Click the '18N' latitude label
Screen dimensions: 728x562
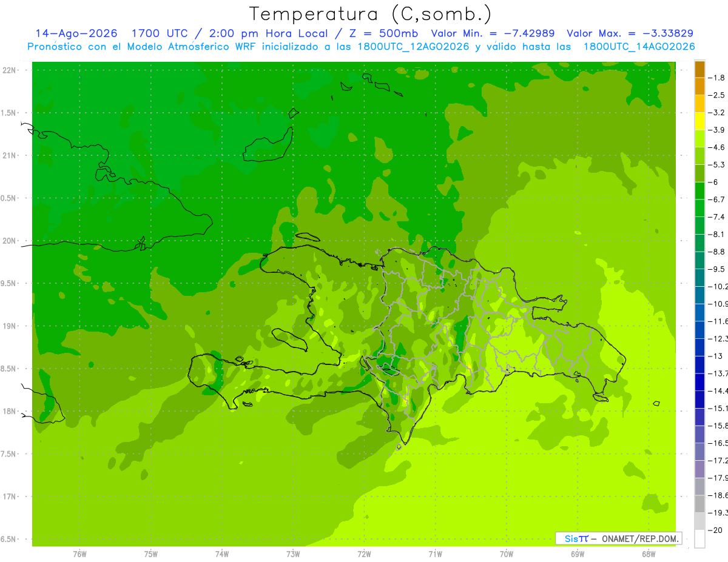coord(10,411)
